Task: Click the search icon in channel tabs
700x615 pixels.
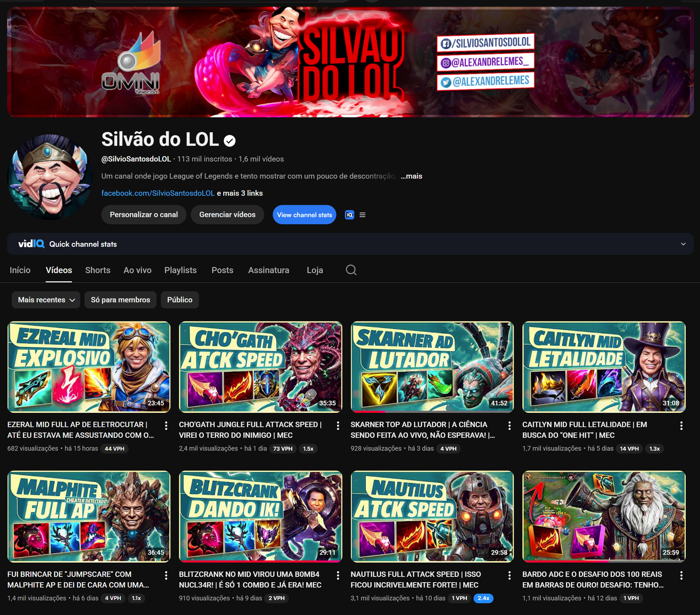Action: (351, 270)
